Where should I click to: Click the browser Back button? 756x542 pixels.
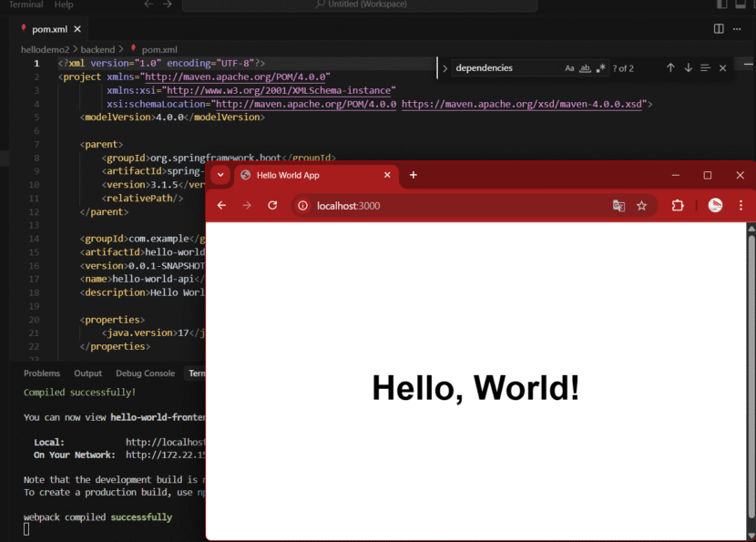[221, 206]
